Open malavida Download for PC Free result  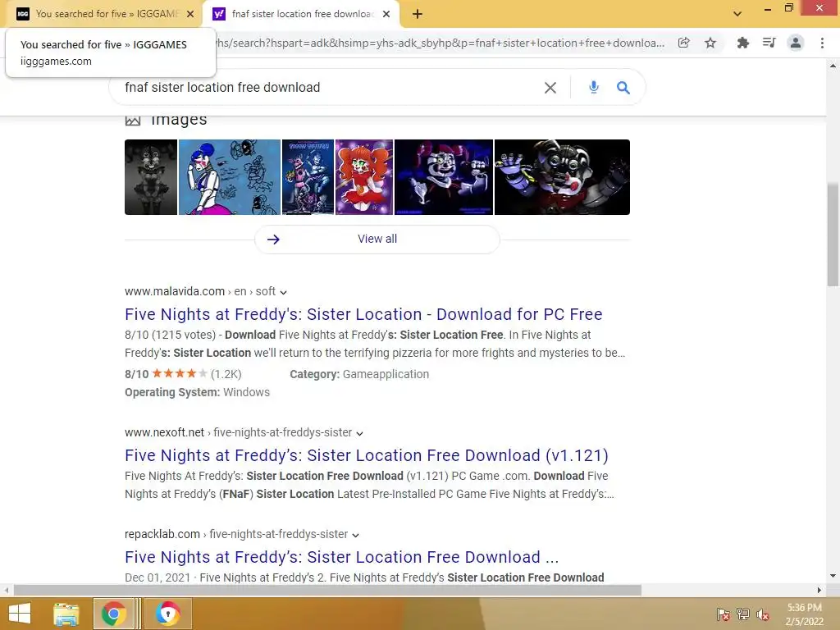(x=363, y=314)
